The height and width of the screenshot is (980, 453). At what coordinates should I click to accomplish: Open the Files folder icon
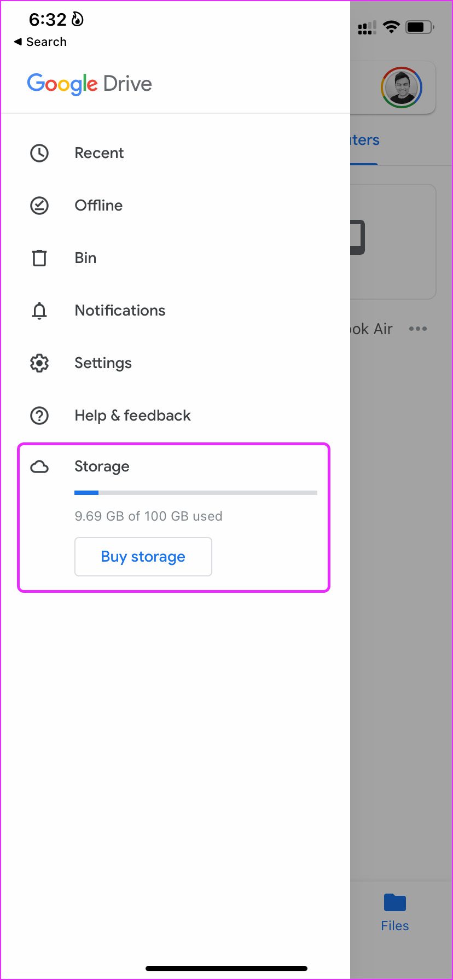click(395, 903)
